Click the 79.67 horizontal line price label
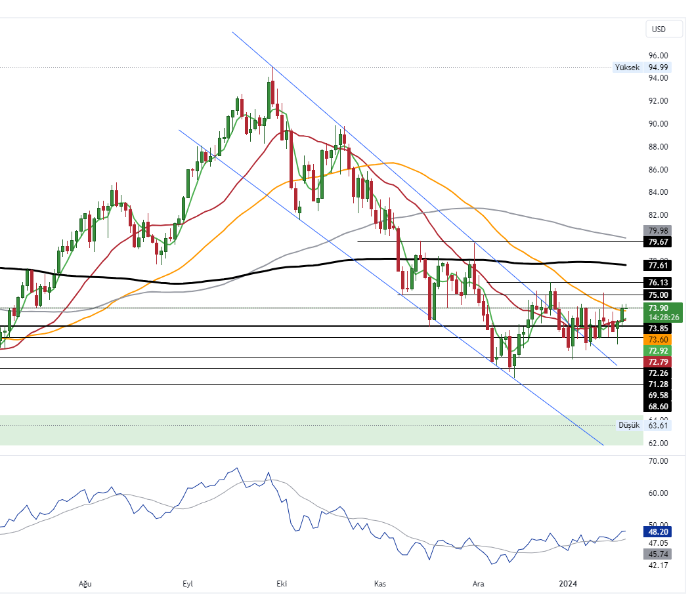This screenshot has height=616, width=692. point(659,241)
